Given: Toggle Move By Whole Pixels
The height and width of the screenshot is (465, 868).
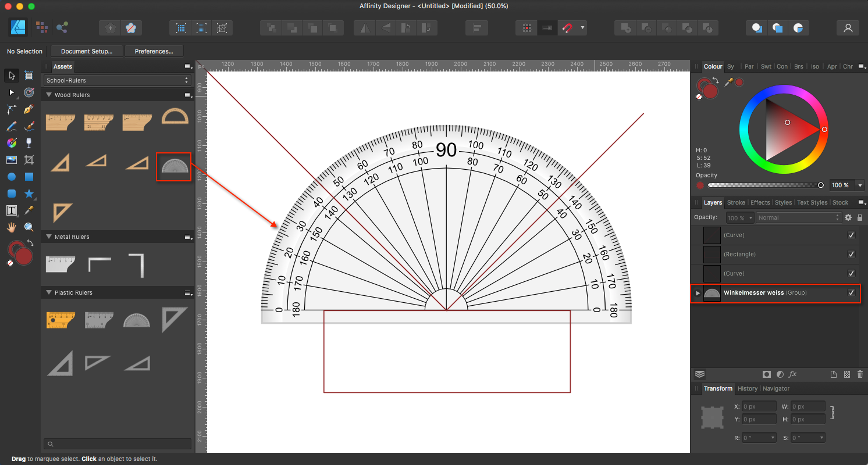Looking at the screenshot, I should point(547,27).
